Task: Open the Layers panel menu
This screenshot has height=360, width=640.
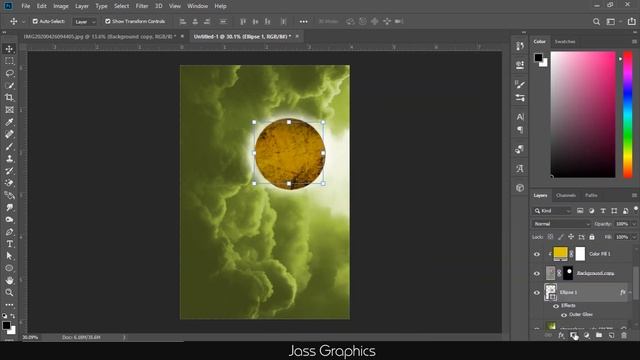Action: [x=634, y=196]
